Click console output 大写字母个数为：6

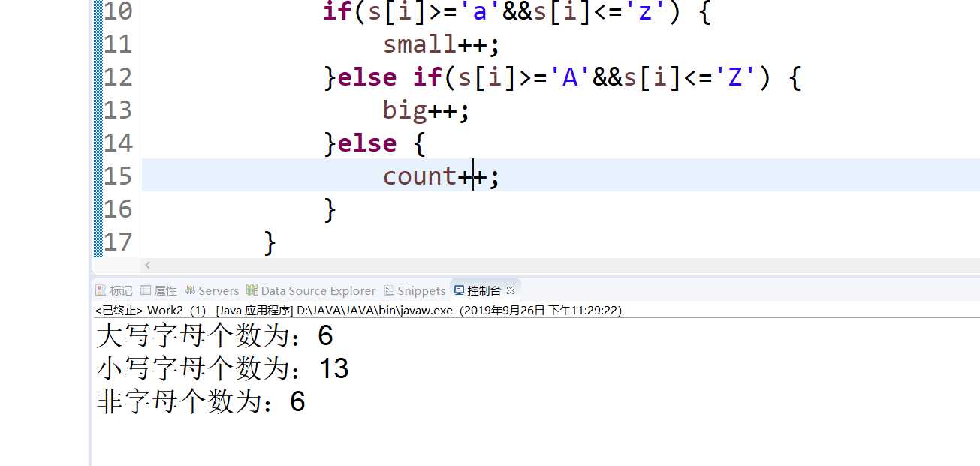click(x=215, y=336)
